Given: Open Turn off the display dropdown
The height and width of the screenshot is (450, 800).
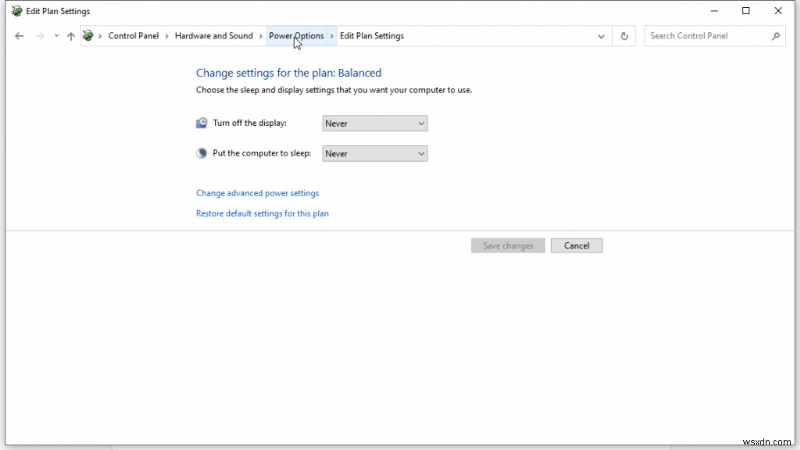Looking at the screenshot, I should pyautogui.click(x=375, y=123).
